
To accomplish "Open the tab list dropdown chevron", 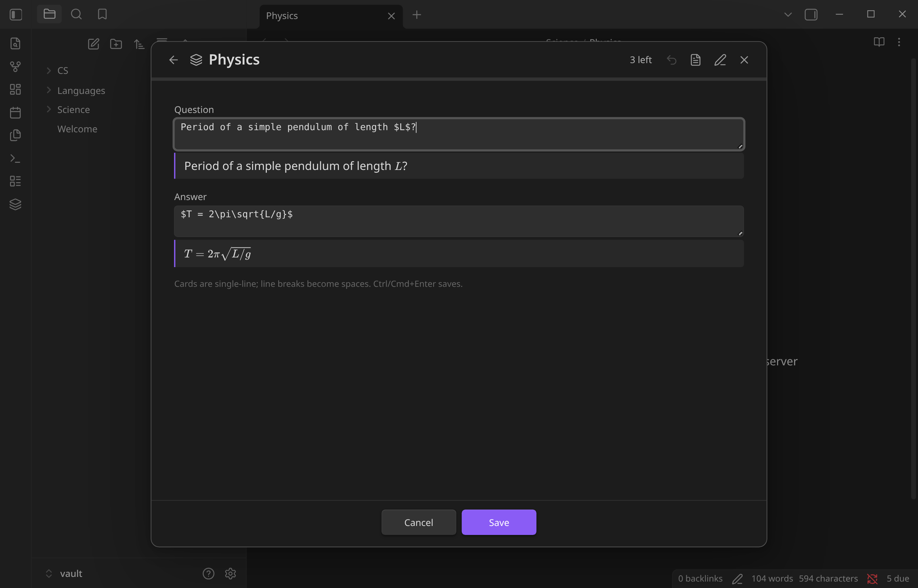I will [x=788, y=14].
